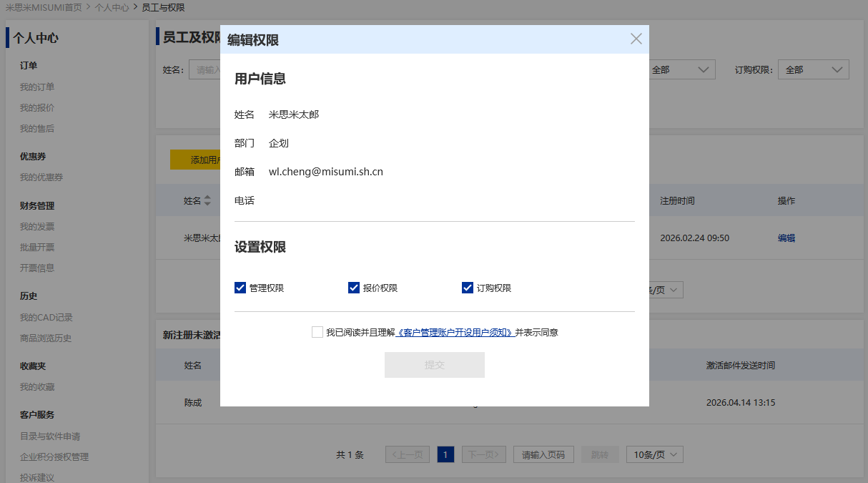Close the 编辑权限 dialog
Screen dimensions: 868x483
pos(636,39)
